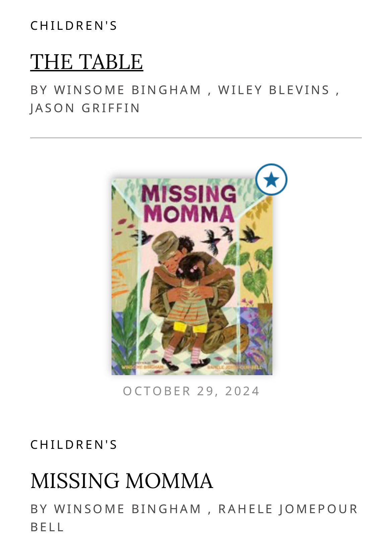Click the Kirkus star badge icon

pos(271,180)
